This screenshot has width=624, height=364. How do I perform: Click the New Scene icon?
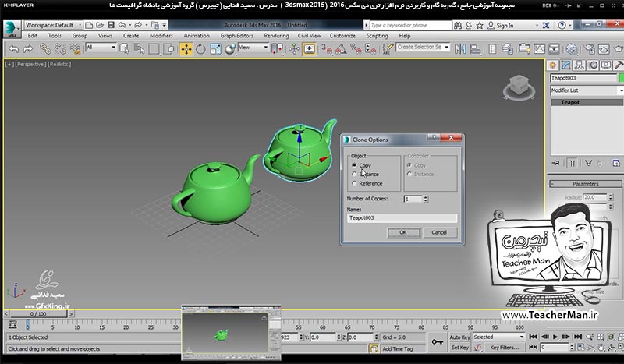pyautogui.click(x=89, y=25)
